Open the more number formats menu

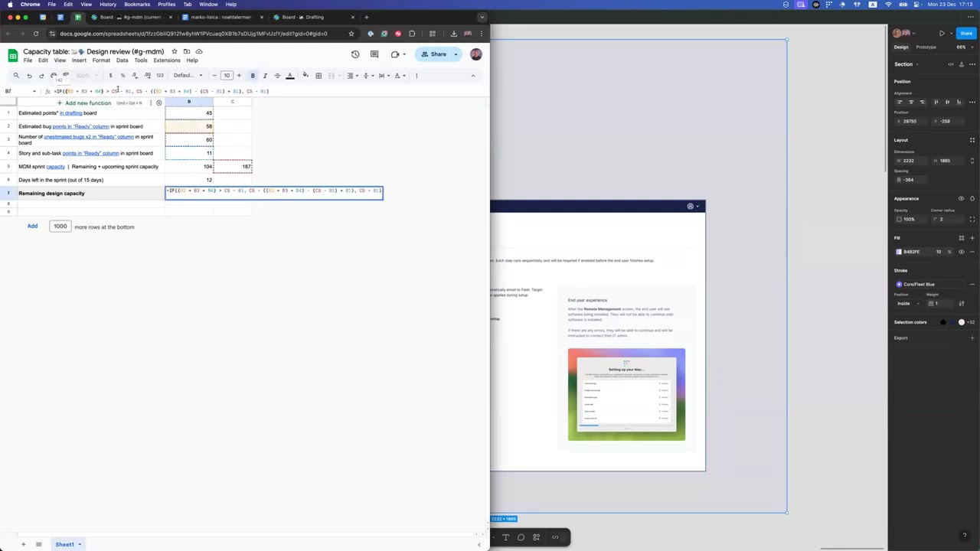(x=159, y=76)
